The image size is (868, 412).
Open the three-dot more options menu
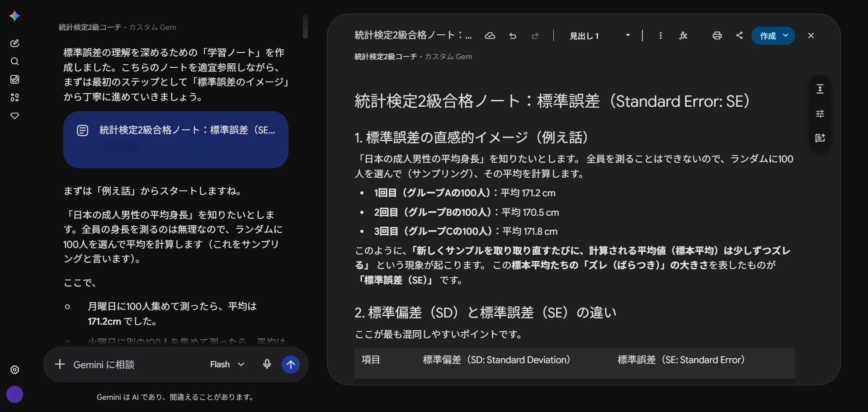pos(660,36)
